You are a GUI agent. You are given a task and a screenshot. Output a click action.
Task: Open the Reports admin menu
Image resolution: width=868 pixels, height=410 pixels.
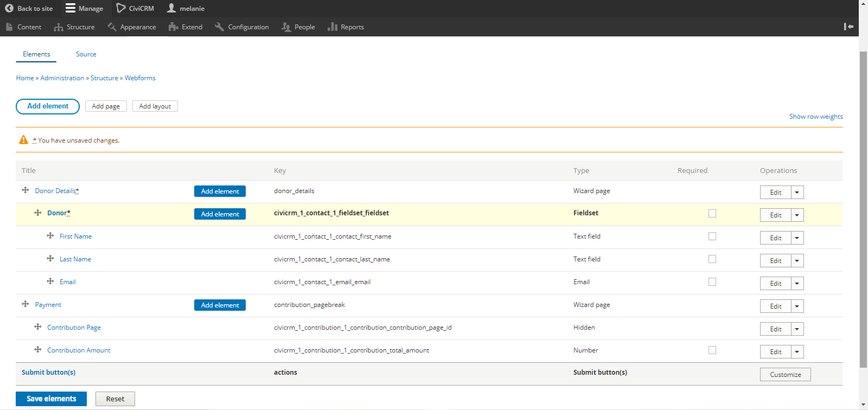(x=346, y=27)
